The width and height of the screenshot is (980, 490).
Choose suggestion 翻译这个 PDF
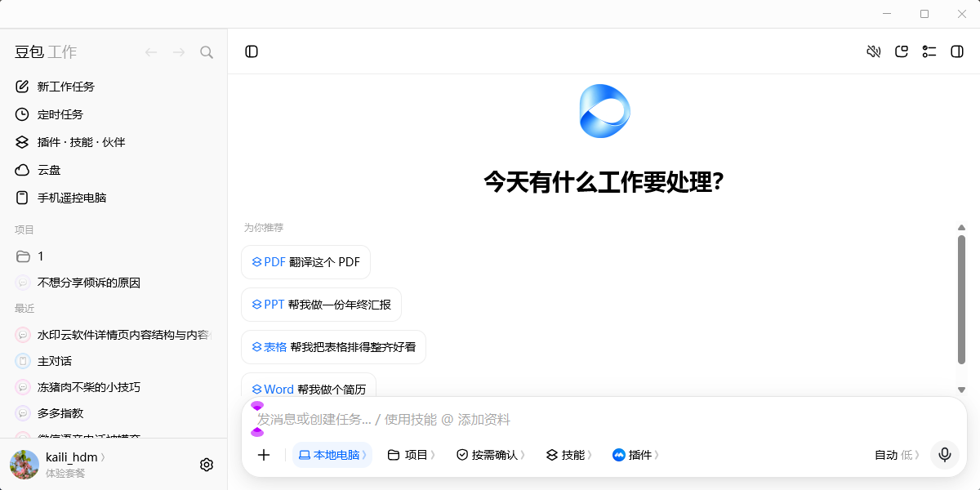305,262
